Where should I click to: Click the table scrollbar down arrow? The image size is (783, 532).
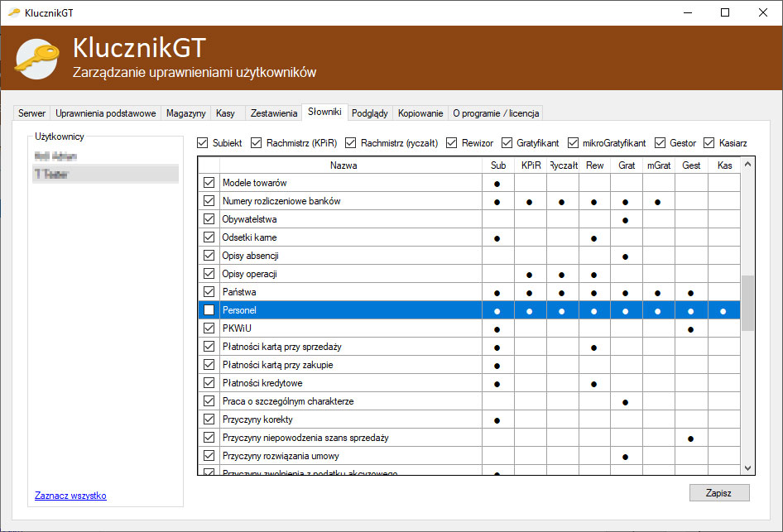click(x=747, y=468)
